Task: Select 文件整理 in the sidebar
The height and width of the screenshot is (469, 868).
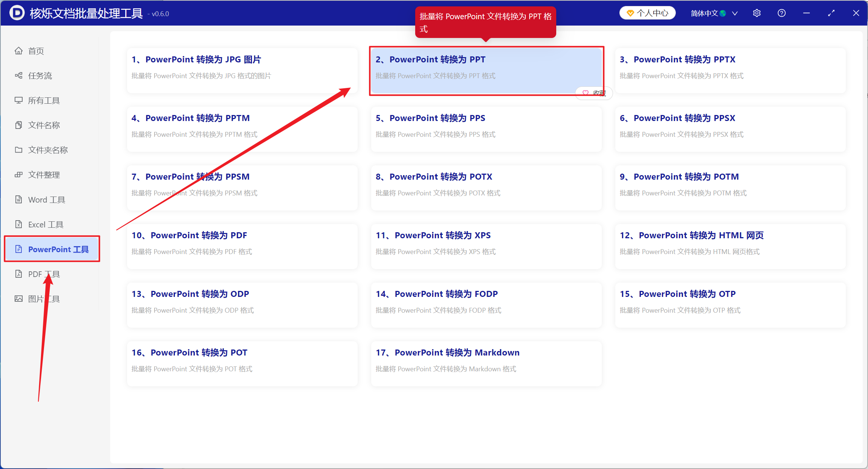Action: coord(52,175)
